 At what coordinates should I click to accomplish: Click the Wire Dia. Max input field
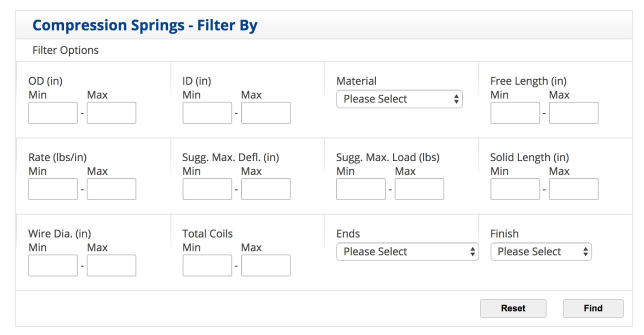point(111,265)
